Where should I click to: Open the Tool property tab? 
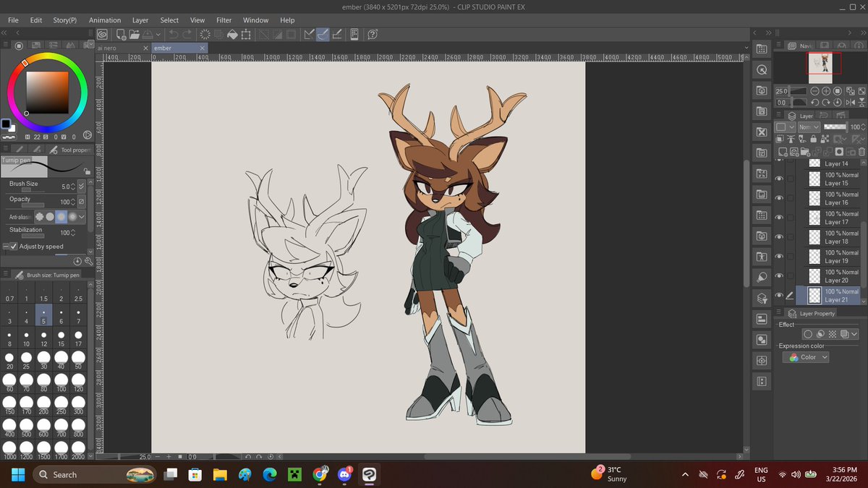tap(70, 150)
